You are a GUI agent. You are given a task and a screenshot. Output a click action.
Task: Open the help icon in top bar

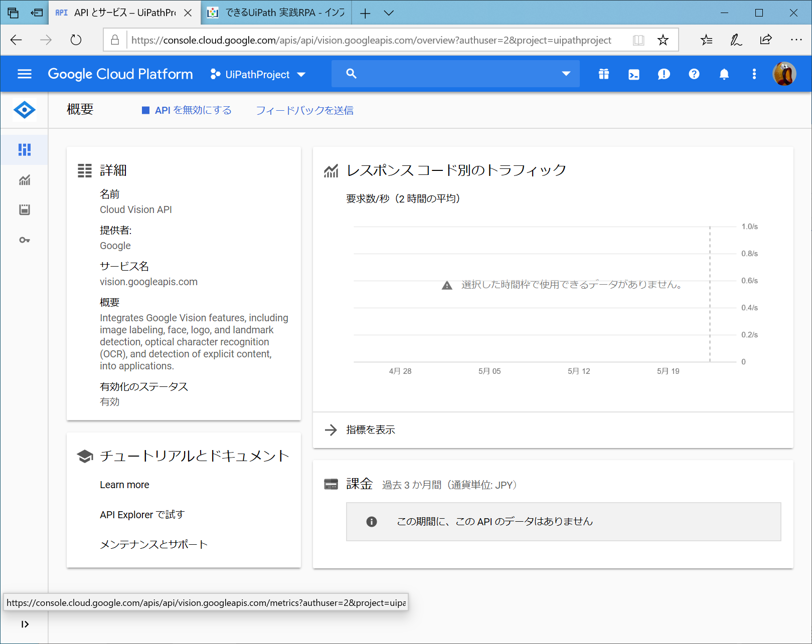point(694,74)
